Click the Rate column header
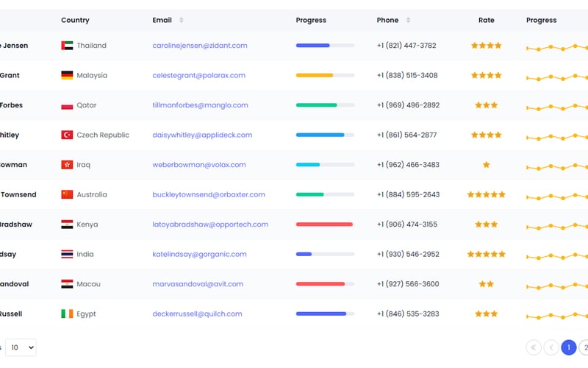The image size is (588, 368). click(x=487, y=21)
